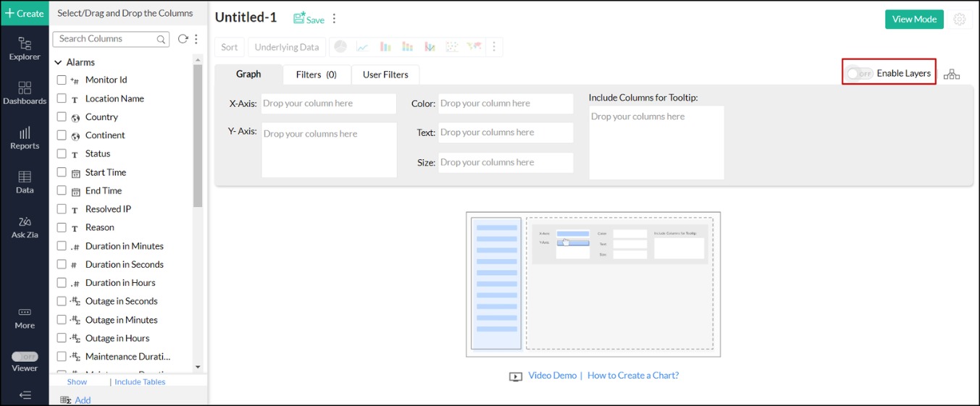Image resolution: width=980 pixels, height=406 pixels.
Task: Click the View Mode button
Action: pyautogui.click(x=913, y=20)
